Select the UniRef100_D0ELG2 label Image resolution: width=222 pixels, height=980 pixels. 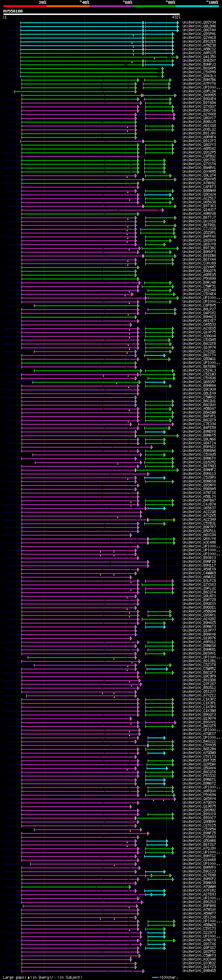click(199, 129)
